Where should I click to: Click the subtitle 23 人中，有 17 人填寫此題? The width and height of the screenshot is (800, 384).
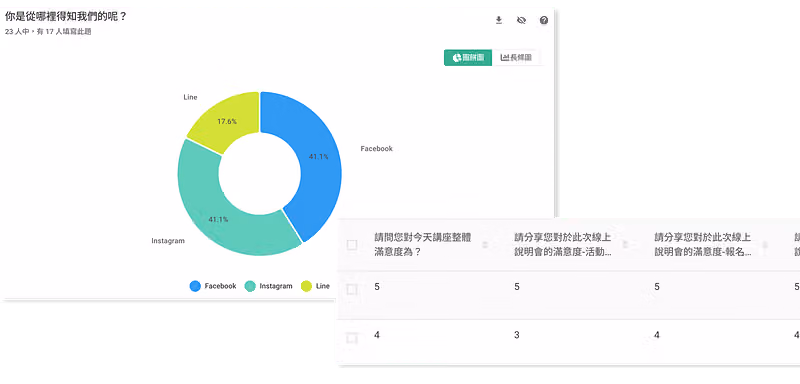[x=48, y=32]
